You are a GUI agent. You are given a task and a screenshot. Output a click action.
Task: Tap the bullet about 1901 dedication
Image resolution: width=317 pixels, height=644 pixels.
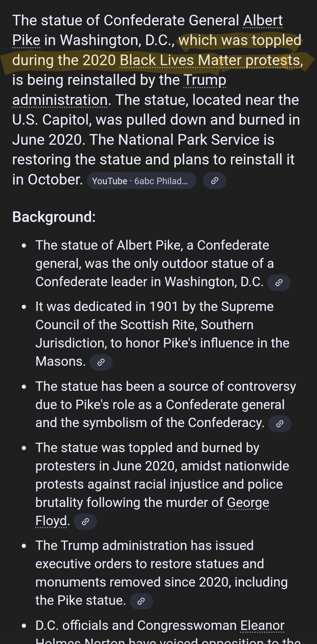click(162, 334)
